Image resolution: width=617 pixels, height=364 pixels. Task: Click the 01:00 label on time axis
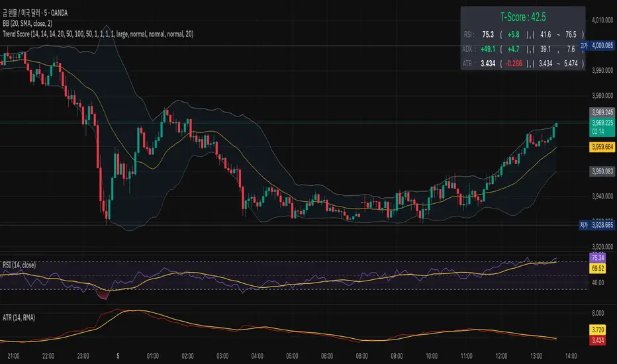[153, 354]
